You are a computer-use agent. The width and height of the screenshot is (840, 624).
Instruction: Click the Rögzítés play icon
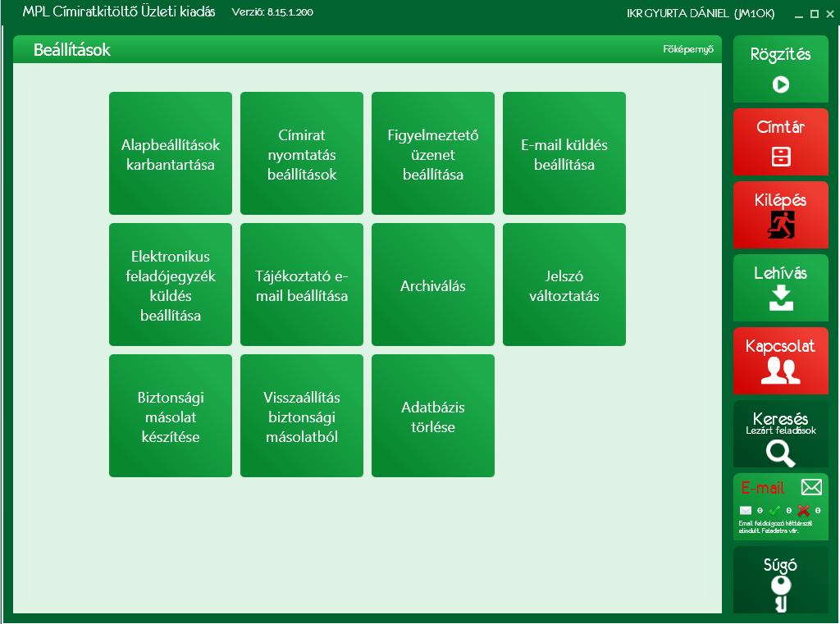tap(781, 84)
